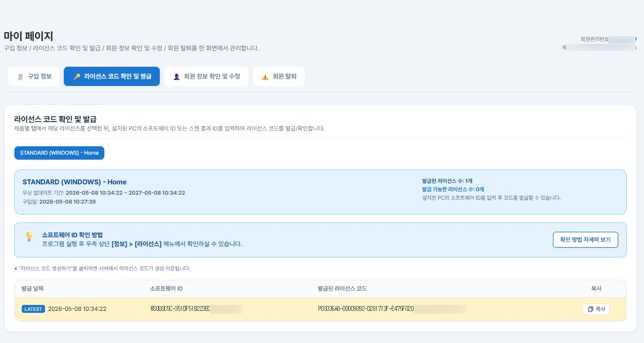
Task: Open the 회원 탈퇴 tab
Action: (278, 77)
